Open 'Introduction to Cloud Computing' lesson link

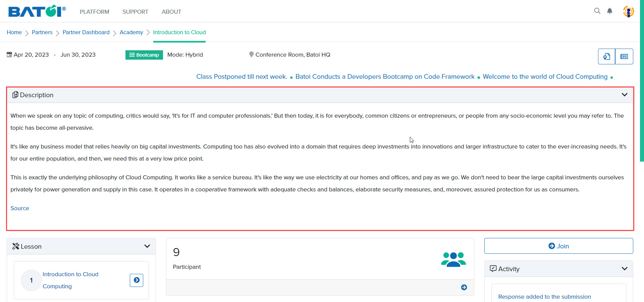click(70, 280)
